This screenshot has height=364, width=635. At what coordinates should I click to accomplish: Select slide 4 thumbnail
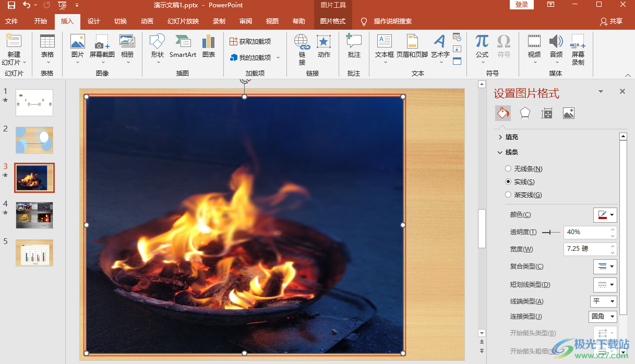[x=34, y=215]
